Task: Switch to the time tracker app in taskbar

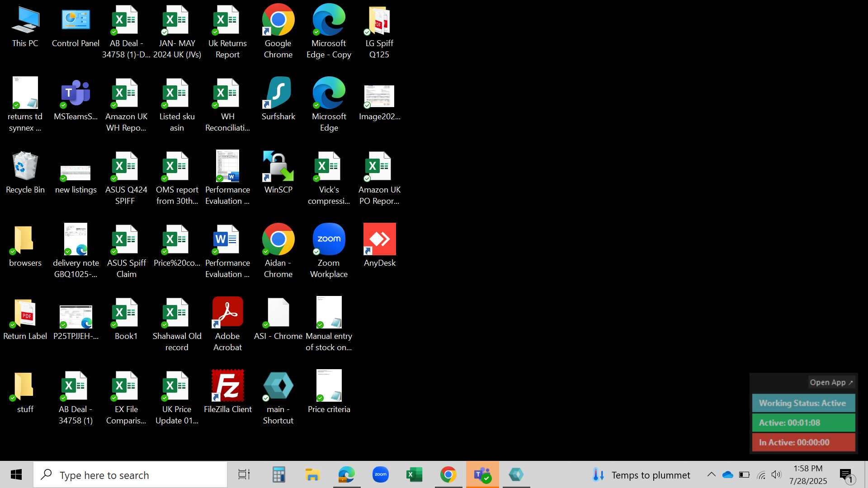Action: (516, 474)
